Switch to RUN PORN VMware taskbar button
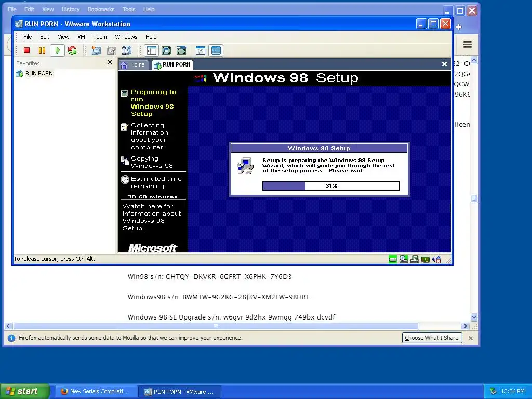 tap(180, 392)
